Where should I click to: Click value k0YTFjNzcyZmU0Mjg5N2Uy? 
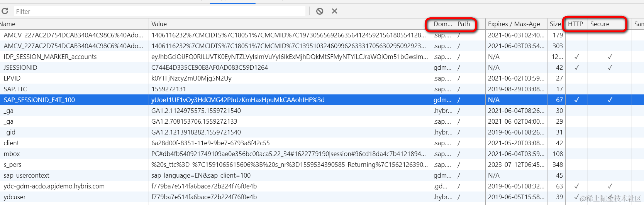192,78
